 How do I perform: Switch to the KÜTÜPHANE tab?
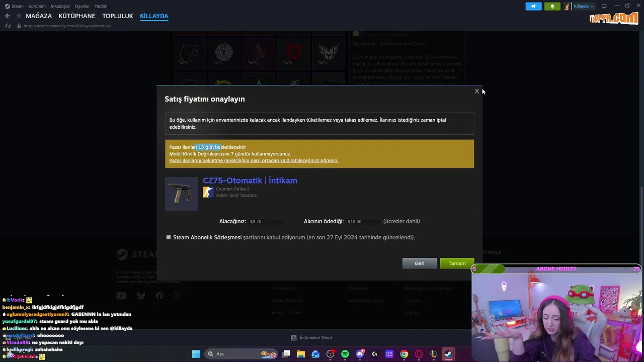[x=77, y=16]
